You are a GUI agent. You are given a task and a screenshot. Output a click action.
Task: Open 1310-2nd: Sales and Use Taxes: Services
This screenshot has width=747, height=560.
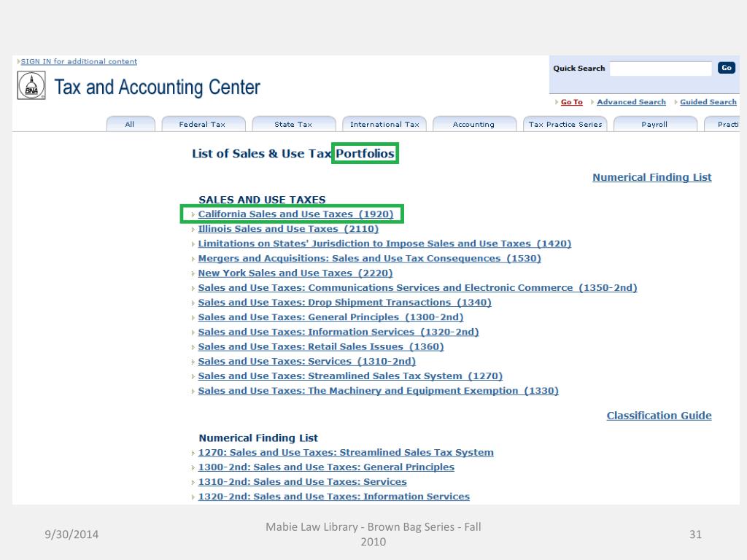(303, 483)
